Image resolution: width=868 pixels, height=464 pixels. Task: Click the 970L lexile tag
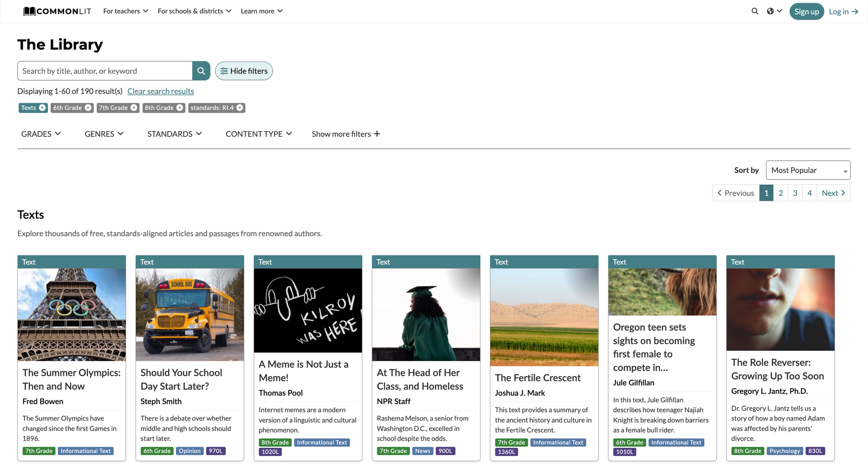pos(216,451)
